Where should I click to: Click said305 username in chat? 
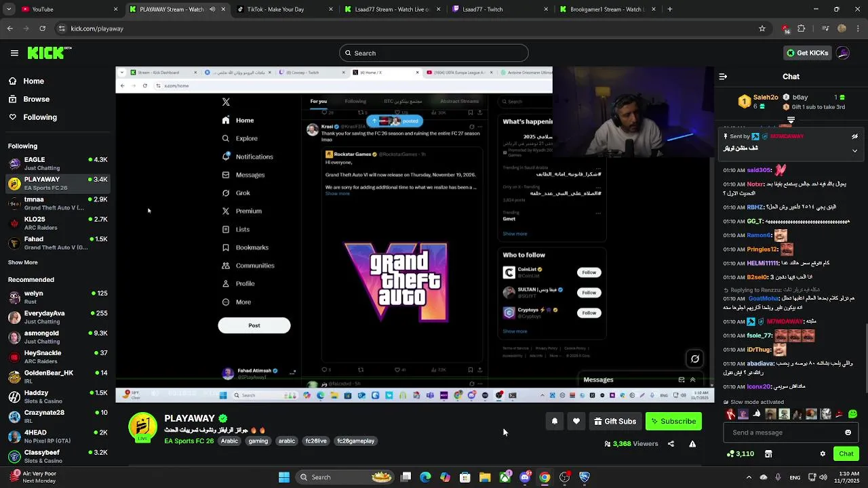(759, 170)
